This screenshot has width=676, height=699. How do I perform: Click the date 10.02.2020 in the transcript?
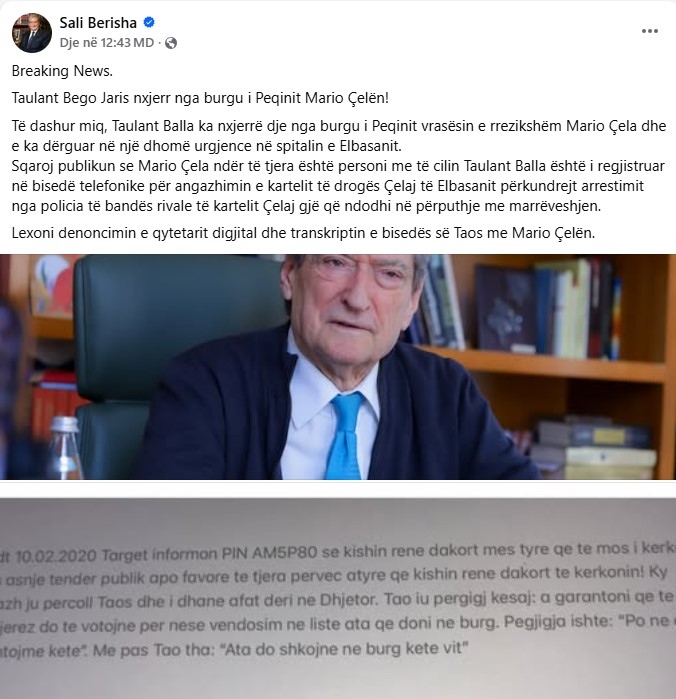[x=55, y=556]
